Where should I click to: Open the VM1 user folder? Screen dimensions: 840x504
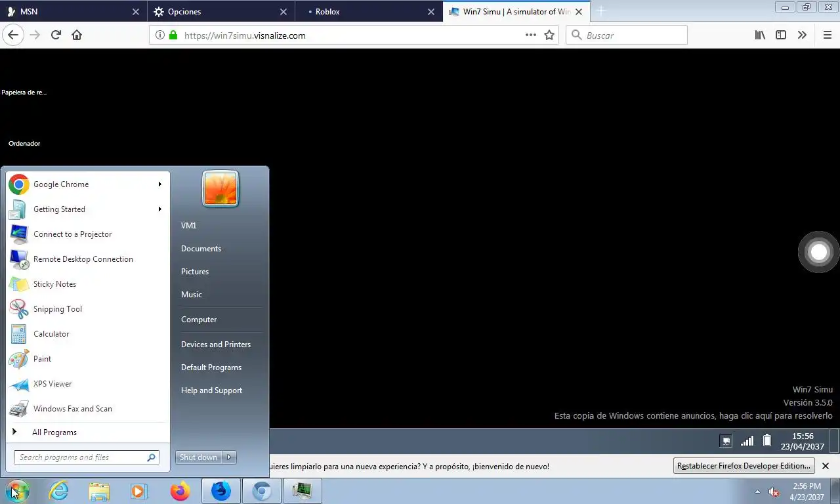click(x=189, y=226)
